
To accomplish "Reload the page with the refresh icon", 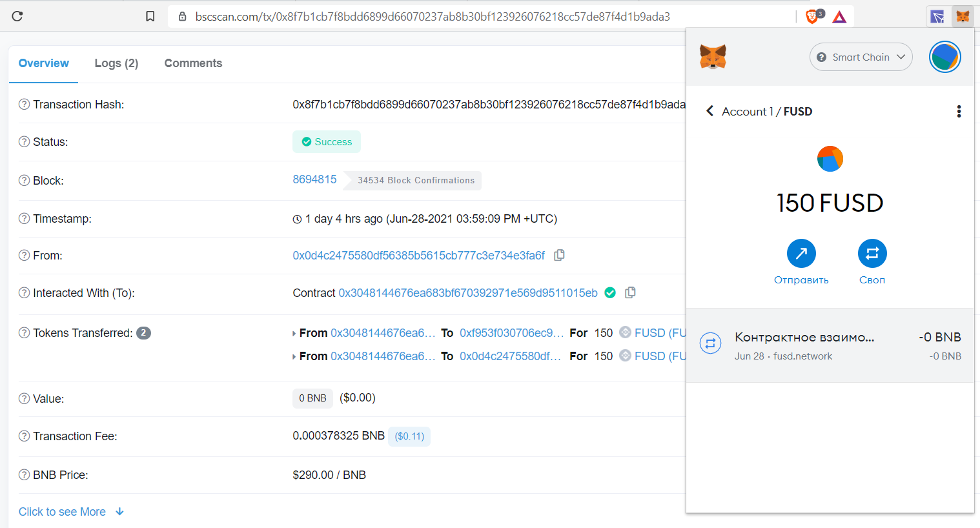I will coord(17,16).
